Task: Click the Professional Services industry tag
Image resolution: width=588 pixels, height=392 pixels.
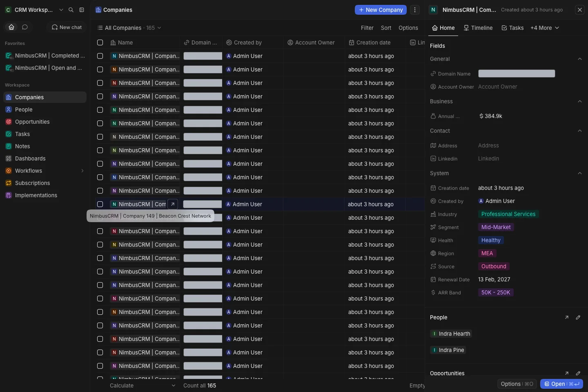Action: (x=508, y=214)
